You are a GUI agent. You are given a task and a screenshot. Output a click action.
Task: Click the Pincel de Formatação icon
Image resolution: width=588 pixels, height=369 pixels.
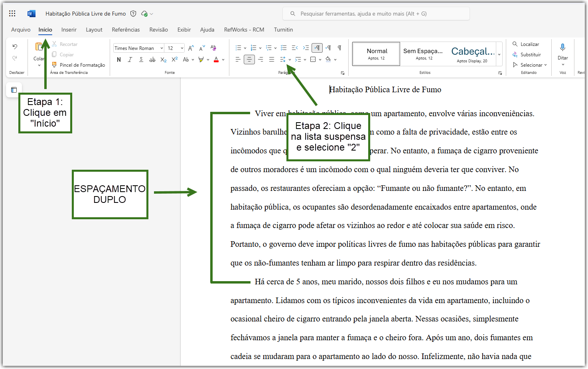(54, 65)
